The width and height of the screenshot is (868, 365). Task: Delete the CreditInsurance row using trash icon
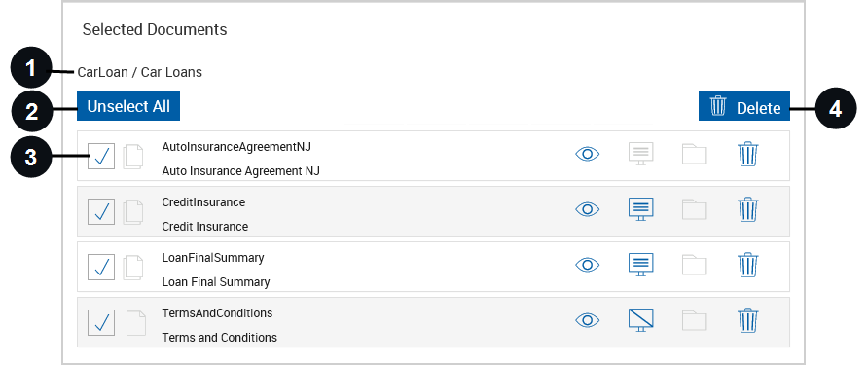748,209
